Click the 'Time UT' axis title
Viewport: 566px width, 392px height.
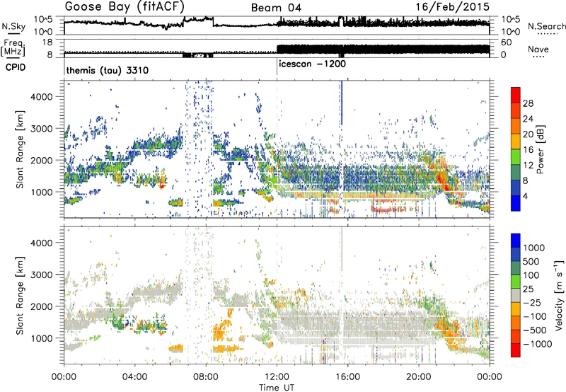[277, 387]
